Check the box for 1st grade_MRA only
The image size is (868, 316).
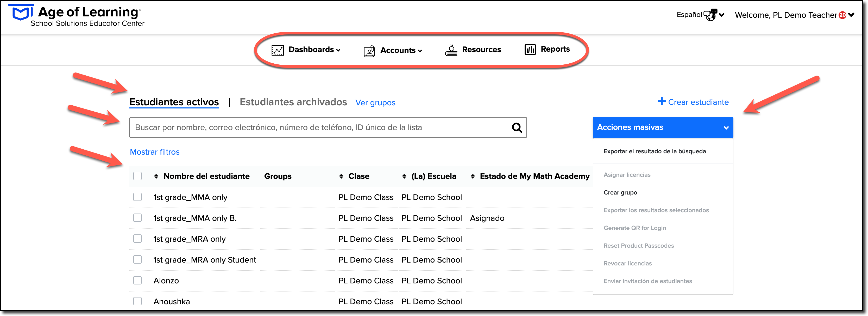click(137, 239)
